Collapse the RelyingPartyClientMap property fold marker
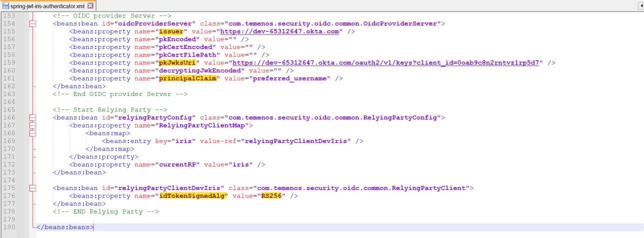 click(x=33, y=125)
